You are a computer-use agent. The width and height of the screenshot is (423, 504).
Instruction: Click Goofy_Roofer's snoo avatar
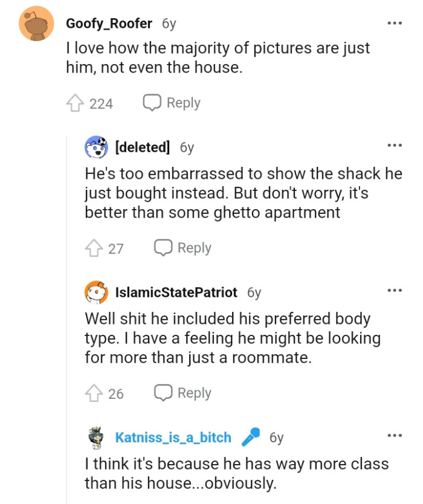(x=37, y=23)
